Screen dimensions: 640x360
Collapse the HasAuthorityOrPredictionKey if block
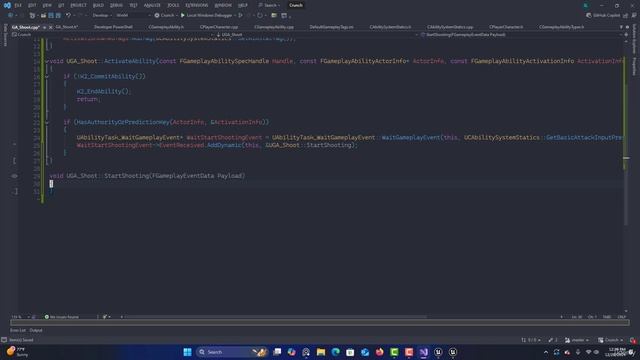(47, 122)
